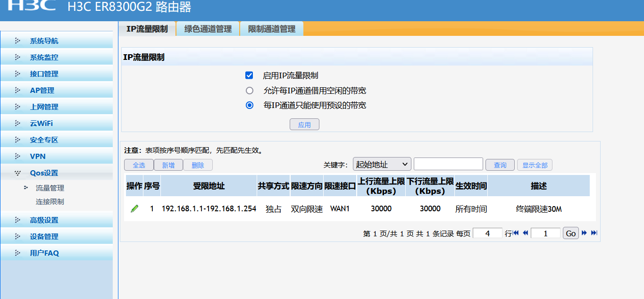
Task: Click the expanded arrow icon beside Qos设置
Action: (x=18, y=173)
